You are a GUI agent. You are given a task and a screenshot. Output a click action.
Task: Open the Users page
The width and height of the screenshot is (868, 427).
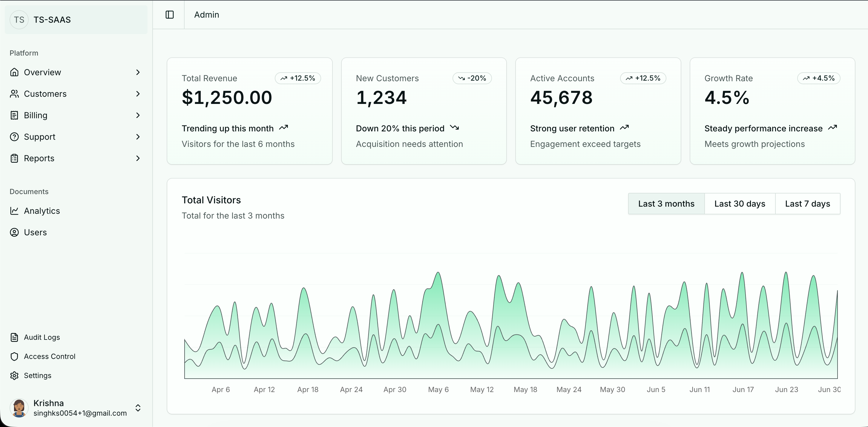coord(35,232)
